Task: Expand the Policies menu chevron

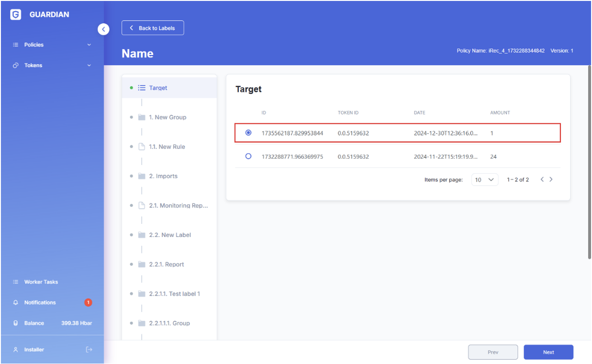Action: (x=89, y=45)
